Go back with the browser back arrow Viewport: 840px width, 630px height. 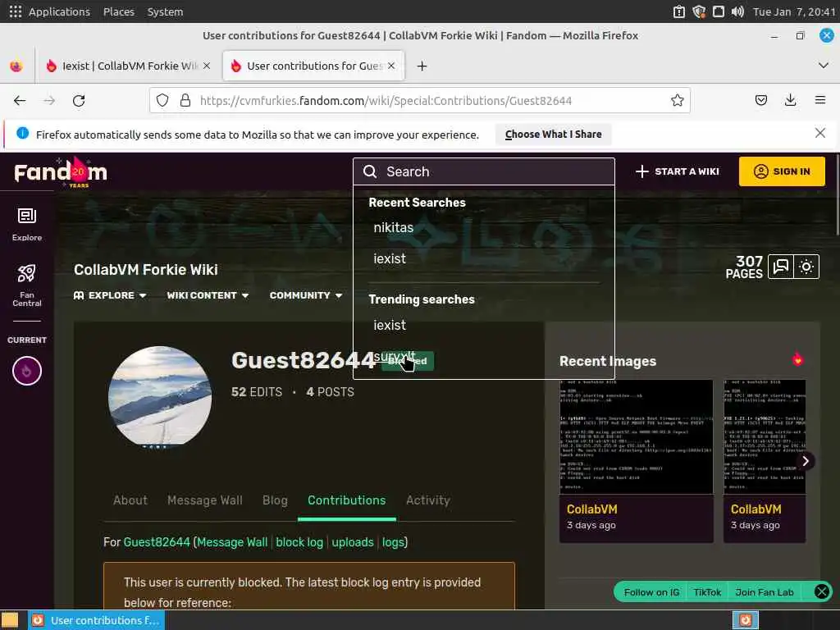tap(20, 100)
